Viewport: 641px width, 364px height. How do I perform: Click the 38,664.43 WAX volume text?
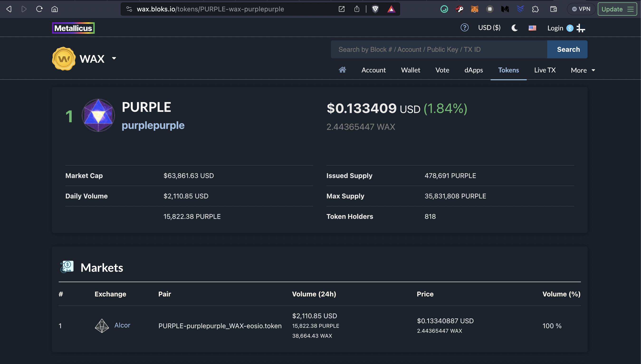312,336
